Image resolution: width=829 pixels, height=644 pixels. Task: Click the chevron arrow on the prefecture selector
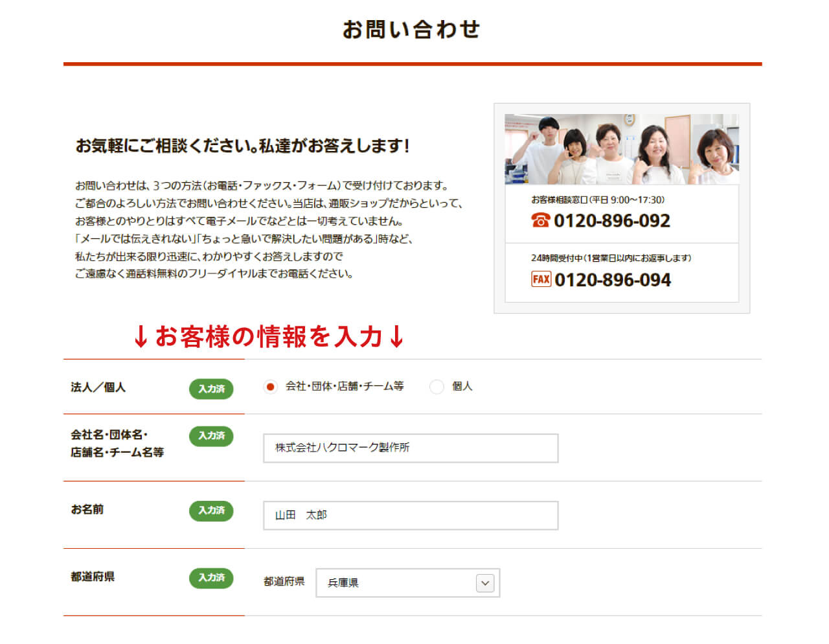tap(484, 583)
